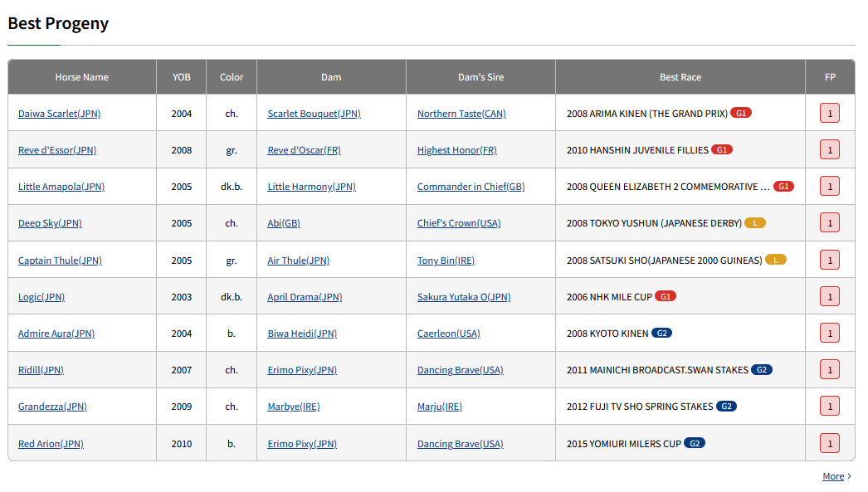Open Logic(JPN) horse link
Screen dimensions: 868x492
41,297
